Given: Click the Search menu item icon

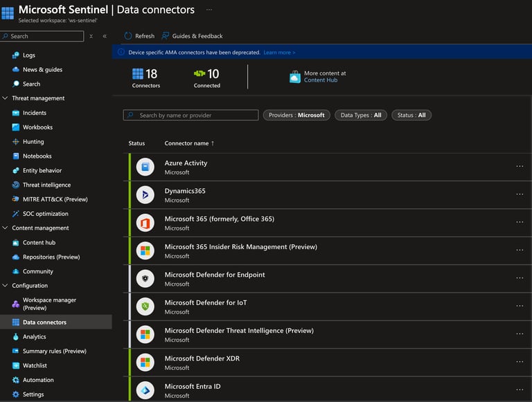Looking at the screenshot, I should [16, 84].
